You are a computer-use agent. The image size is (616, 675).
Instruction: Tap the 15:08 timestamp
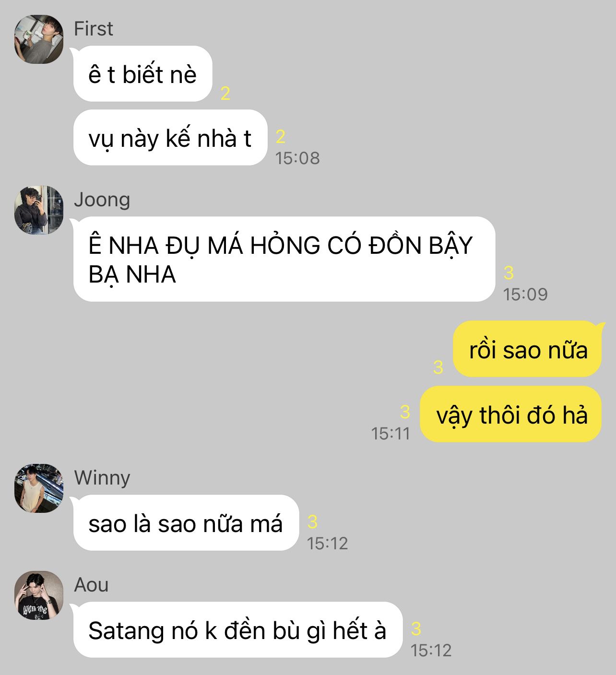(297, 158)
